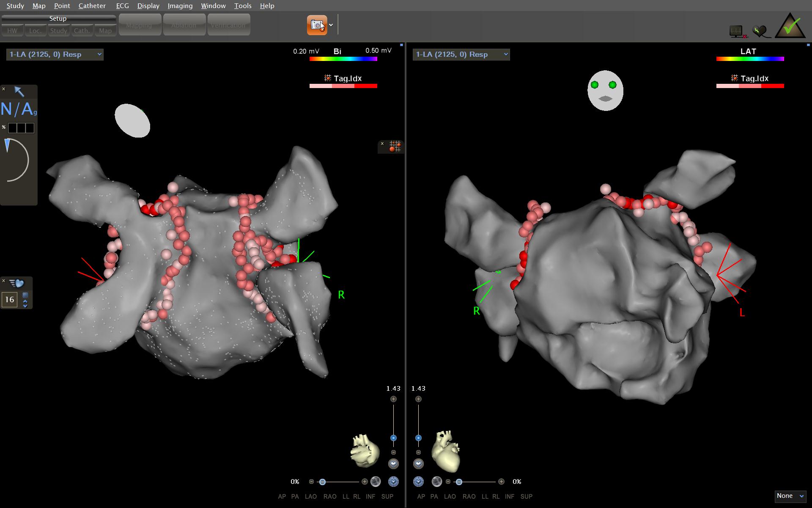
Task: Select the LAO view in right viewport
Action: pos(450,497)
